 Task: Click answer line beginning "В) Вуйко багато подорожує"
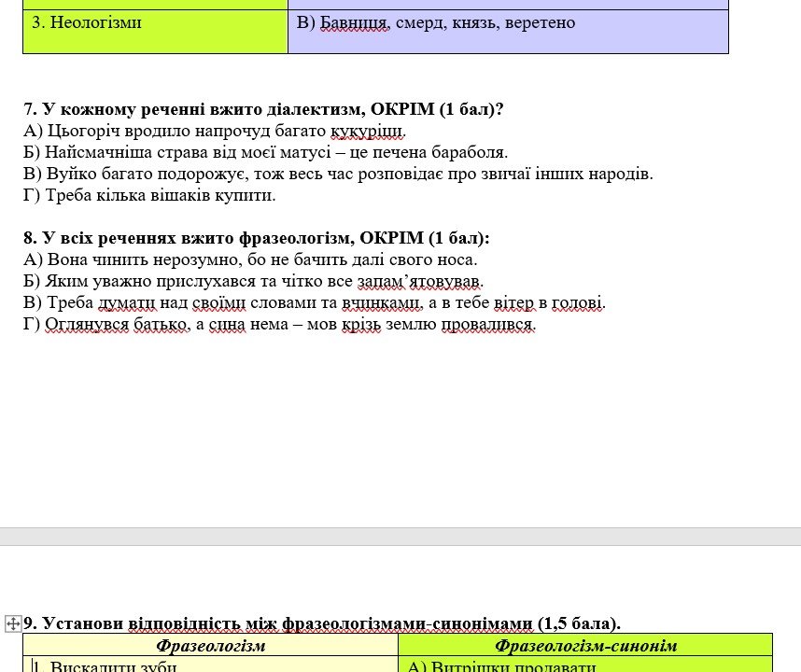(x=338, y=174)
